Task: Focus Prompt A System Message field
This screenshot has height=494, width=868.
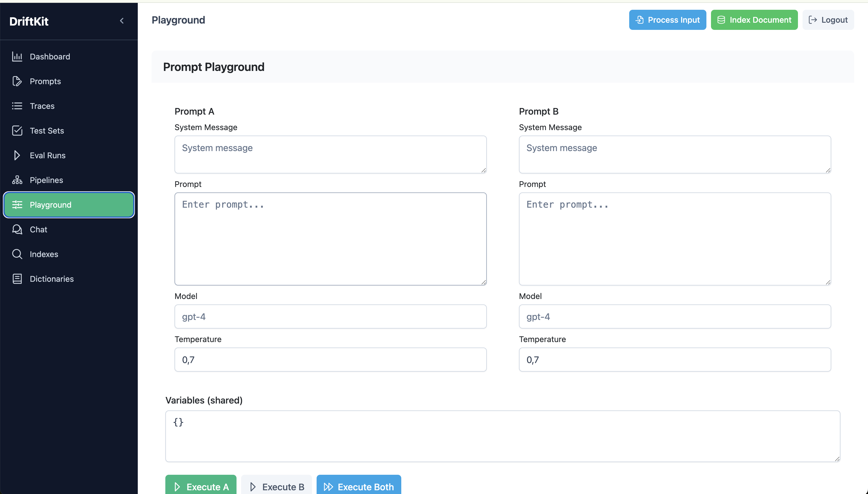Action: [330, 155]
